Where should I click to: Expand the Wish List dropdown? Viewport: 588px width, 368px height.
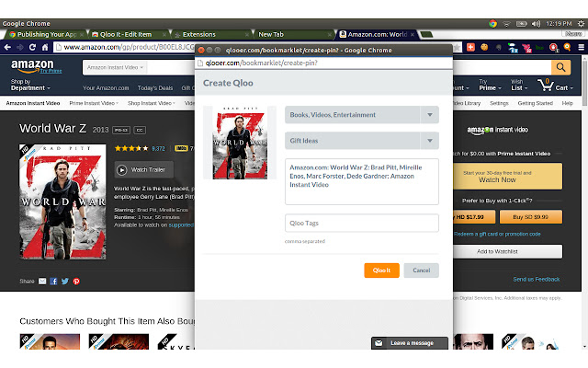pos(518,85)
